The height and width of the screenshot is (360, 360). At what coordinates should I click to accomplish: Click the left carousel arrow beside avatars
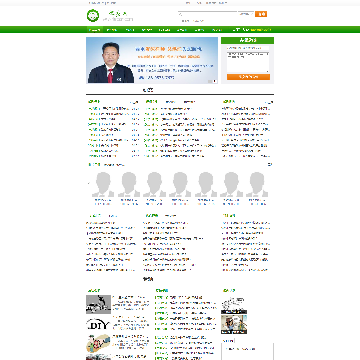88,183
